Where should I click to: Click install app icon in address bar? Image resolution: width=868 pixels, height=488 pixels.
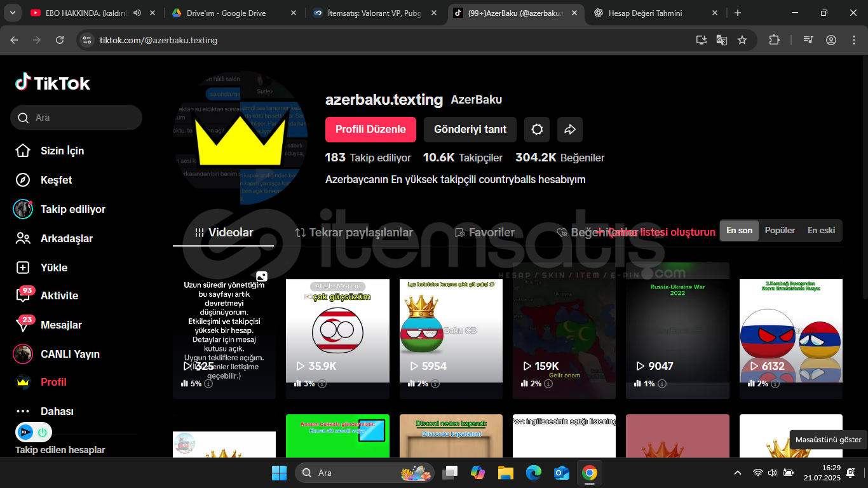click(x=702, y=40)
